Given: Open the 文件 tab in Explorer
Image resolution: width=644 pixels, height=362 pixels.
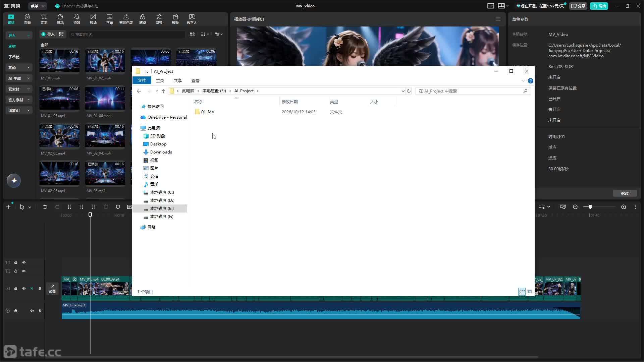Looking at the screenshot, I should [142, 80].
